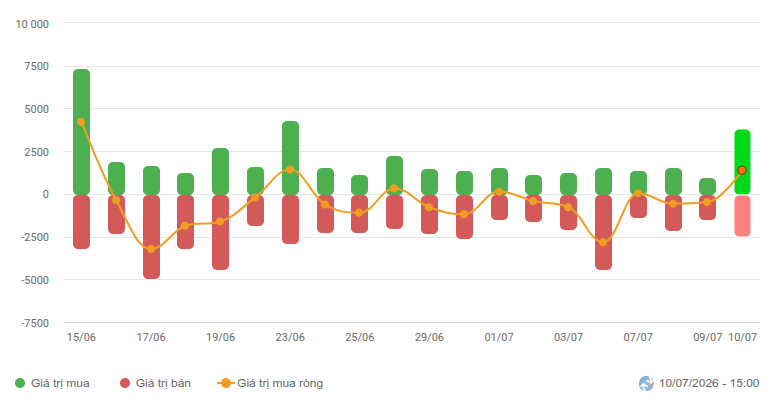
Task: Select the green bar on 23/06
Action: coord(291,158)
